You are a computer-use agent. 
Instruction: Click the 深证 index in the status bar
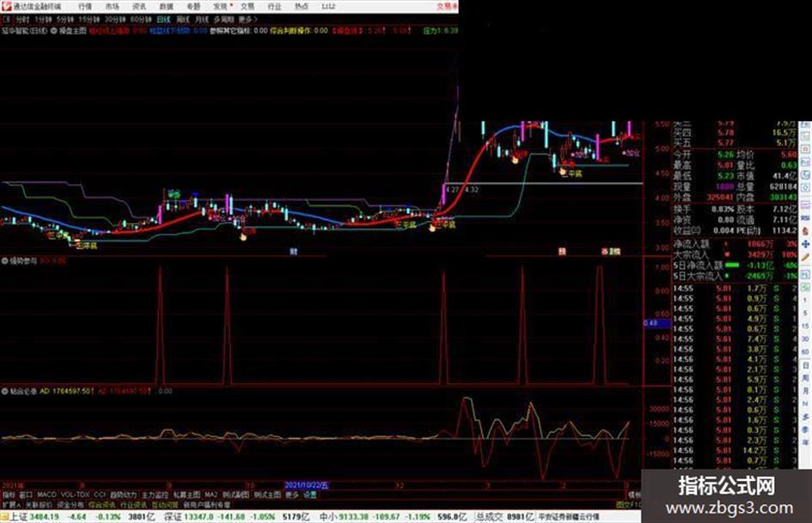pos(173,517)
